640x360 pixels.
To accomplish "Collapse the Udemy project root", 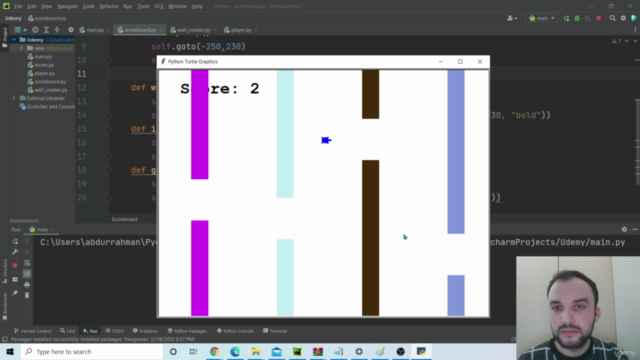I will point(14,40).
